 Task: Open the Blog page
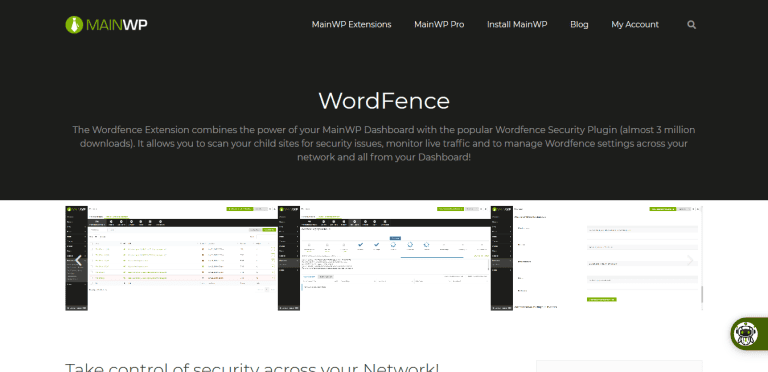coord(579,24)
